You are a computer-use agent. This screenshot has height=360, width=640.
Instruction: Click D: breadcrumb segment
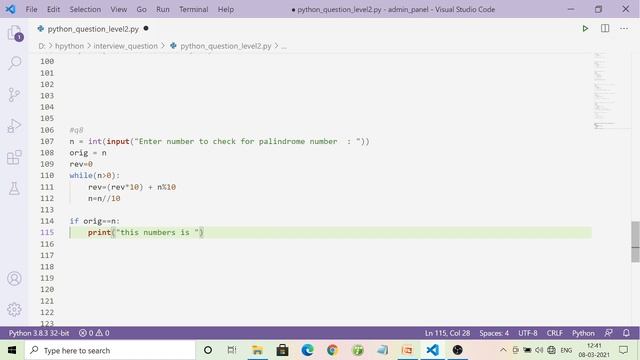42,46
